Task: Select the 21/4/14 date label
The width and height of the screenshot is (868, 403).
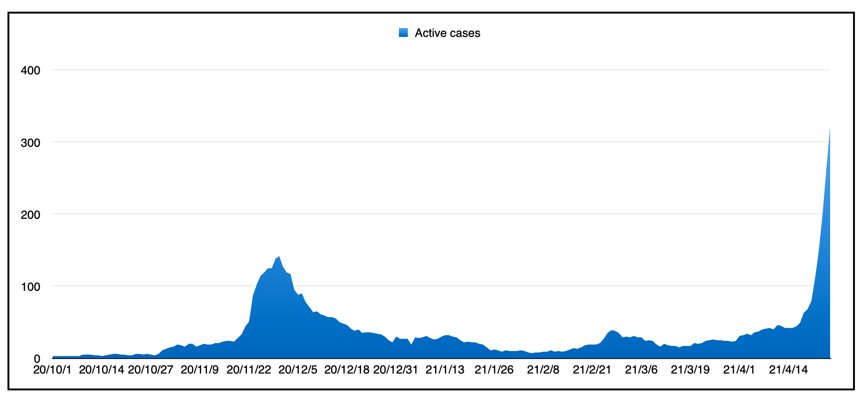Action: pyautogui.click(x=788, y=370)
